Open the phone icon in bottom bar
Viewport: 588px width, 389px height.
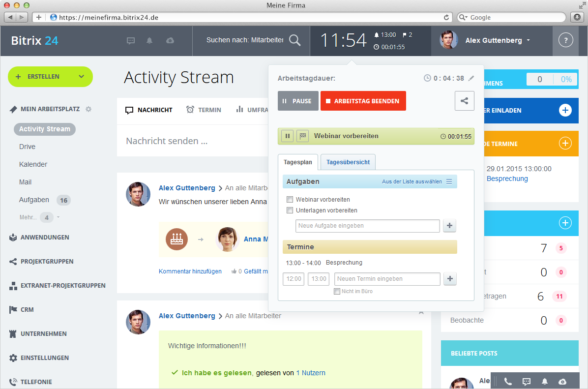[x=508, y=382]
